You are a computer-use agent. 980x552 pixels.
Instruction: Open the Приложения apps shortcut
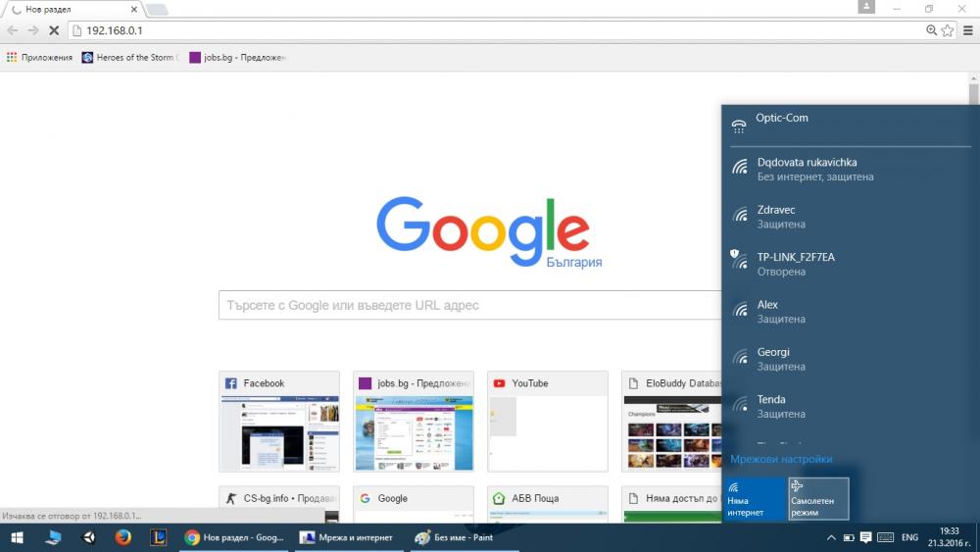(x=39, y=58)
